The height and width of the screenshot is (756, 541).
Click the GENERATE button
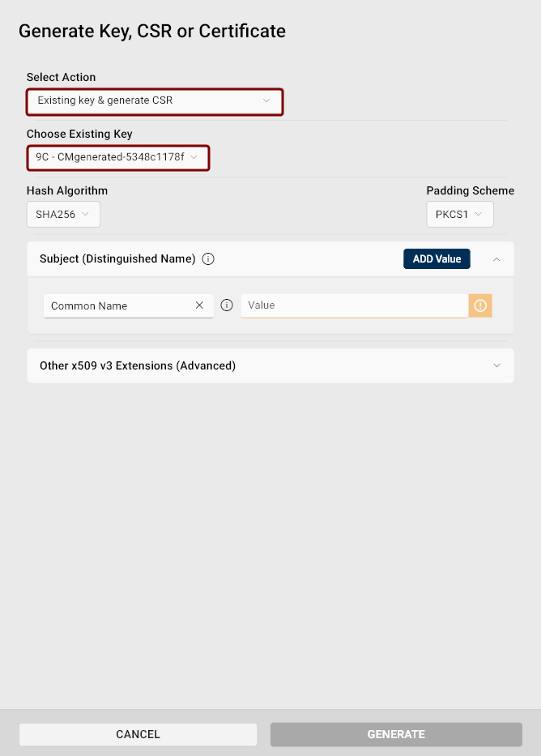pyautogui.click(x=396, y=734)
